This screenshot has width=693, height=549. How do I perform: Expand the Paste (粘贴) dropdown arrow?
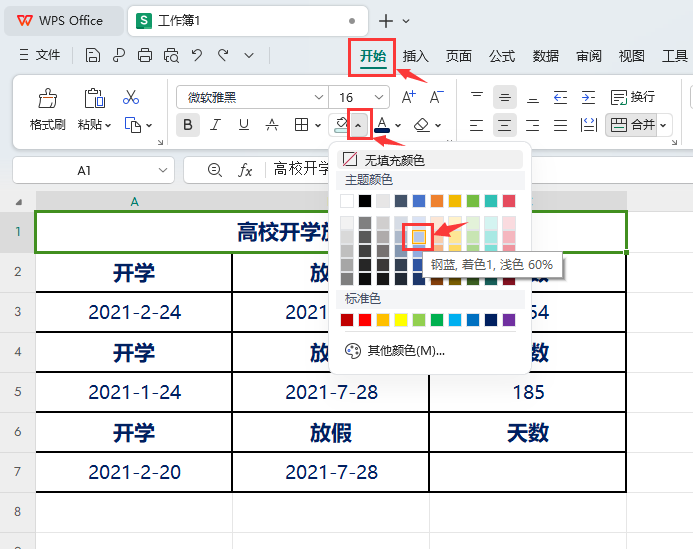click(x=107, y=126)
